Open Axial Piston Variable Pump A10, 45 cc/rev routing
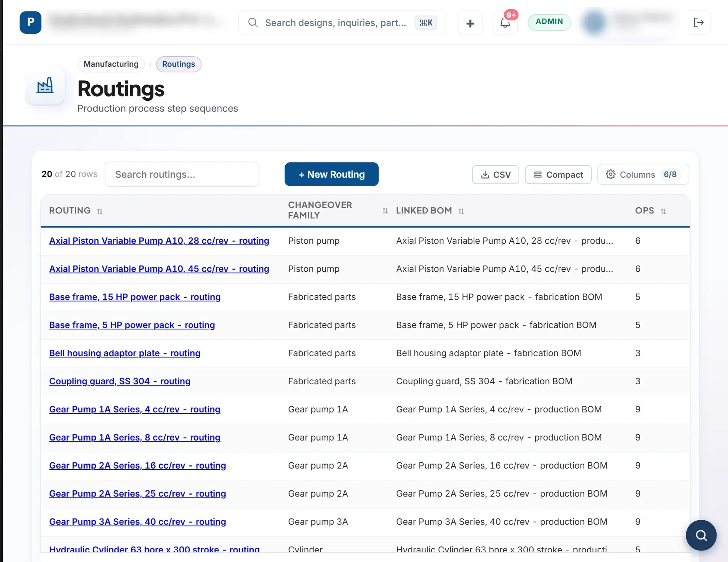The image size is (728, 562). click(x=159, y=269)
